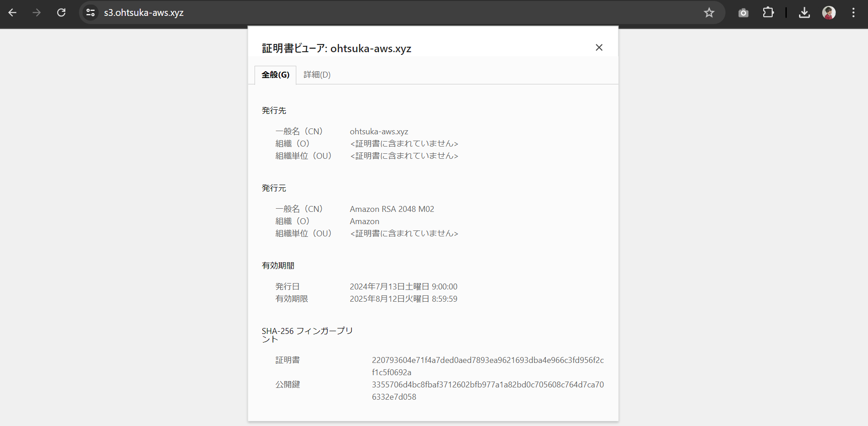Click the 組織（O） label under 発行先
The height and width of the screenshot is (426, 868).
(x=293, y=144)
